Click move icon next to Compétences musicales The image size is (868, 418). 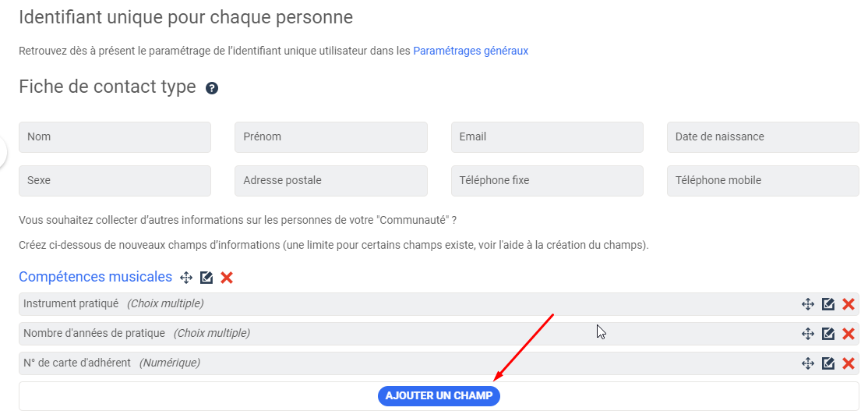(x=186, y=278)
